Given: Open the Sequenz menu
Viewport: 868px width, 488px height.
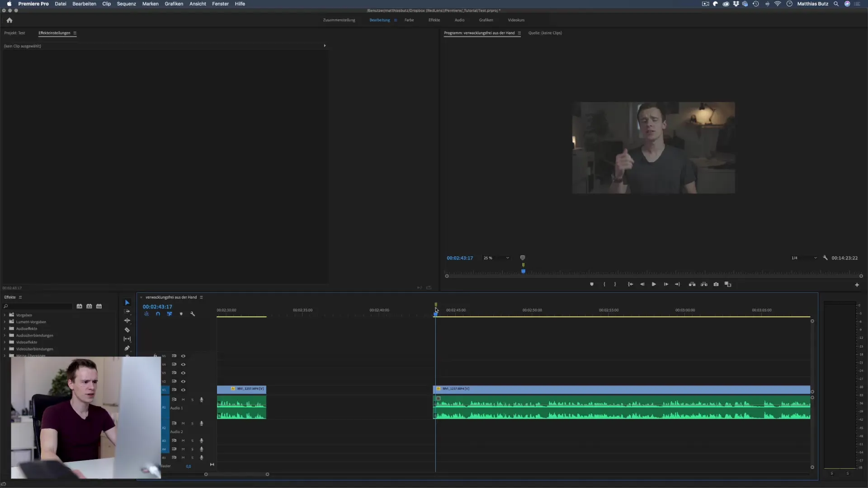Looking at the screenshot, I should [127, 4].
